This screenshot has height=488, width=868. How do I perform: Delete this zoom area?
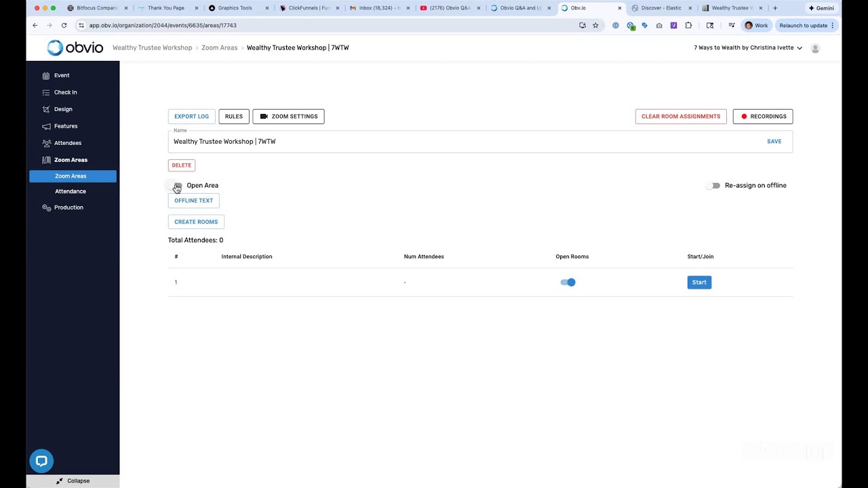[x=182, y=165]
